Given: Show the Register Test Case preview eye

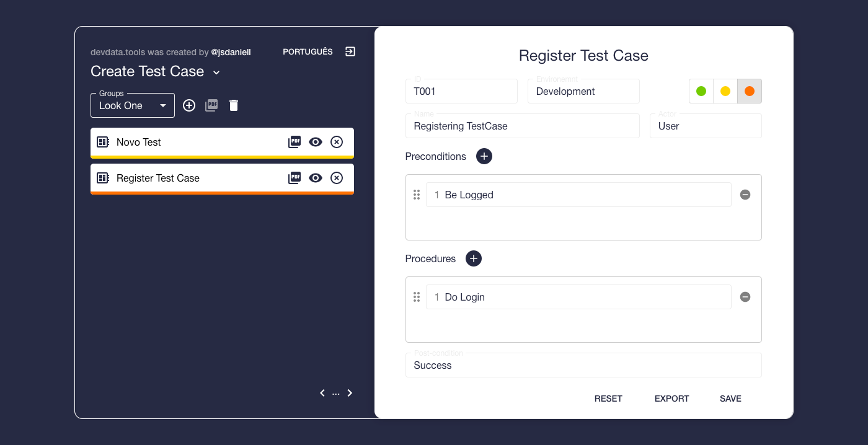Looking at the screenshot, I should pos(316,178).
